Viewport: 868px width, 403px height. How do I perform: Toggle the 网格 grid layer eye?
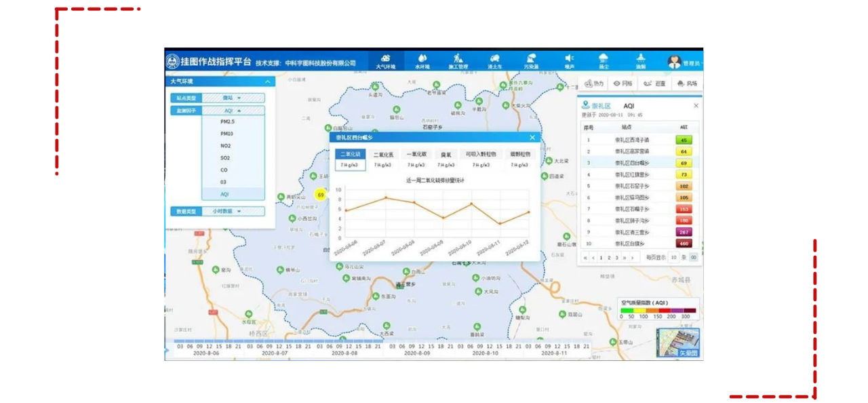coord(623,84)
